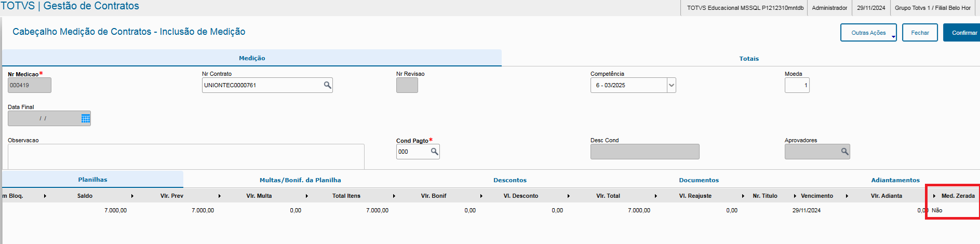Click the Moeda input field

[x=797, y=85]
